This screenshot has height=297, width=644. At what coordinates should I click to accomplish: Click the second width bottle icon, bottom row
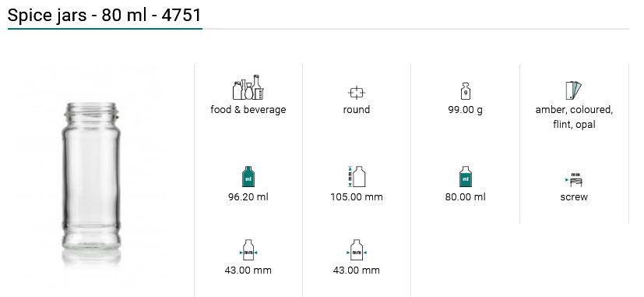click(357, 249)
